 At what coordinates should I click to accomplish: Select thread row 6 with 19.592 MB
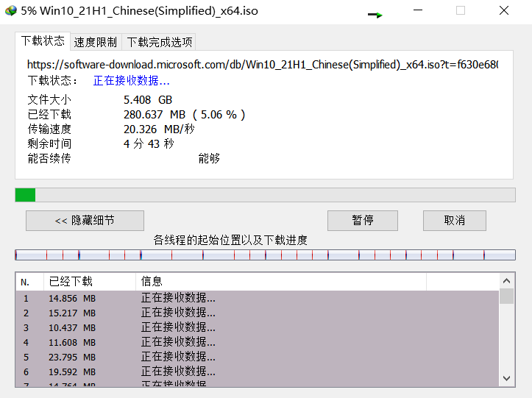258,372
